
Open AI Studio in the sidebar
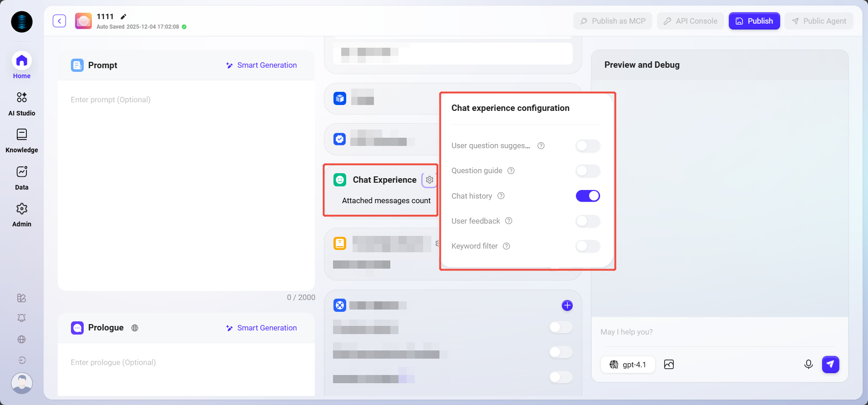point(21,104)
